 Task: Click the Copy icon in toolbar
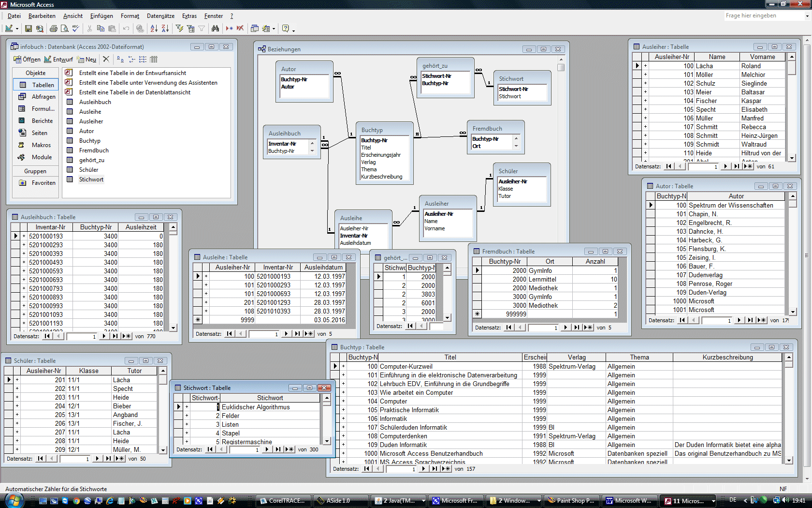[101, 29]
